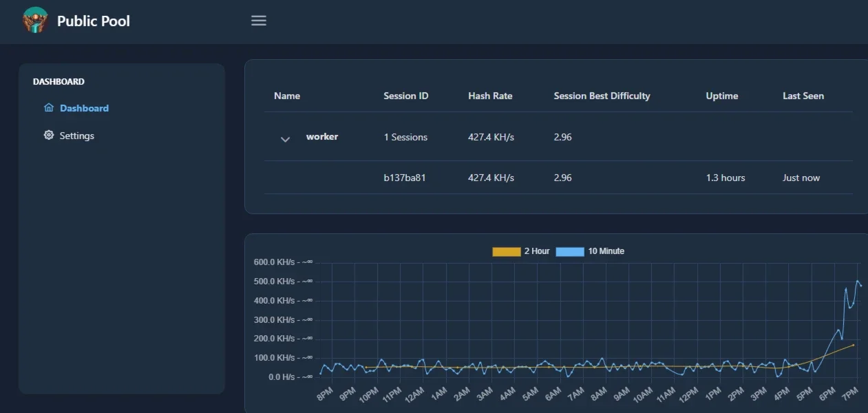This screenshot has width=868, height=413.
Task: Collapse the worker row chevron
Action: [285, 139]
